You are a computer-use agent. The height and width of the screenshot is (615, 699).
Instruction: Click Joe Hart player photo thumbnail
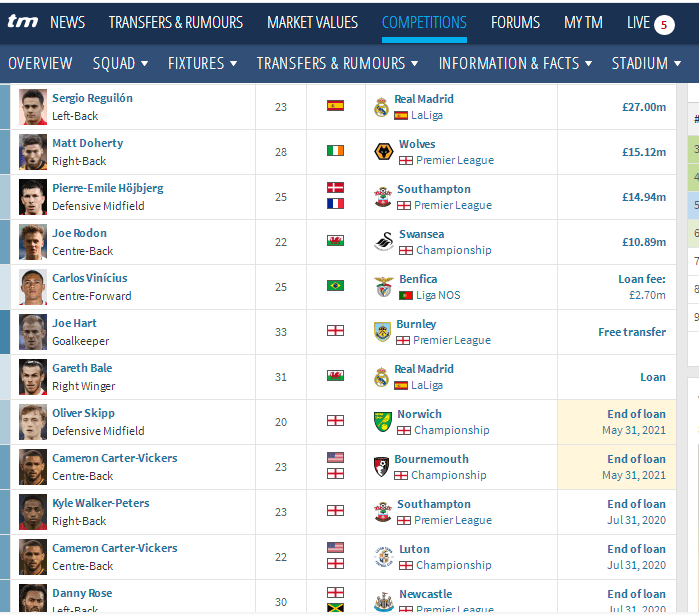[x=33, y=332]
